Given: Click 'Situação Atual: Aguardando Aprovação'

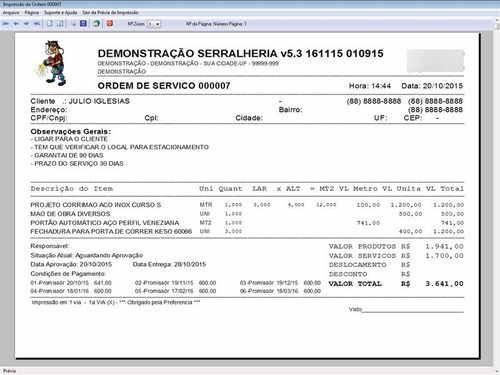Looking at the screenshot, I should (x=87, y=255).
